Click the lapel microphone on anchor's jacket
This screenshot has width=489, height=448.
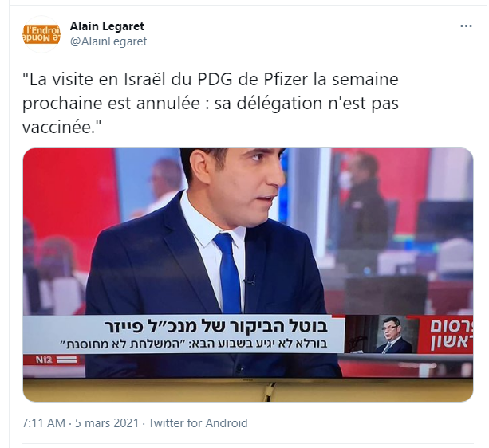coord(250,280)
